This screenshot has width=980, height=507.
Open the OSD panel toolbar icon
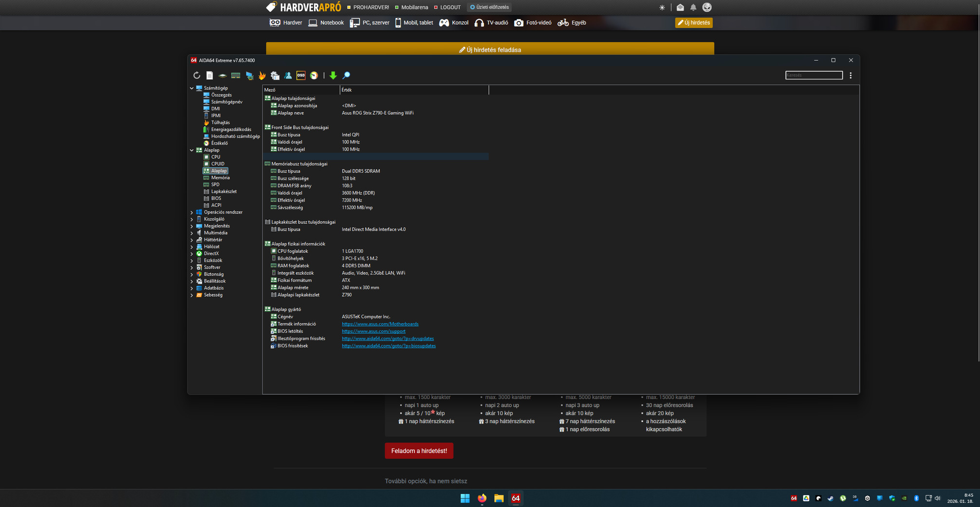[301, 75]
